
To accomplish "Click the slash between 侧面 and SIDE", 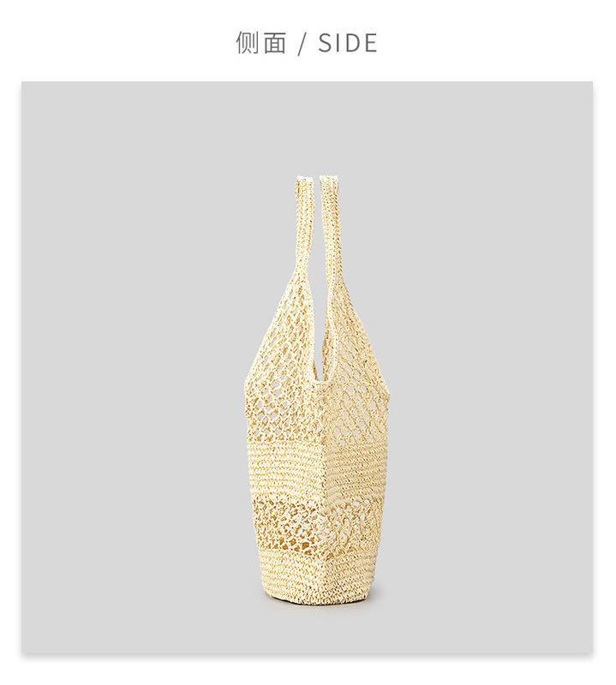I will pyautogui.click(x=302, y=44).
